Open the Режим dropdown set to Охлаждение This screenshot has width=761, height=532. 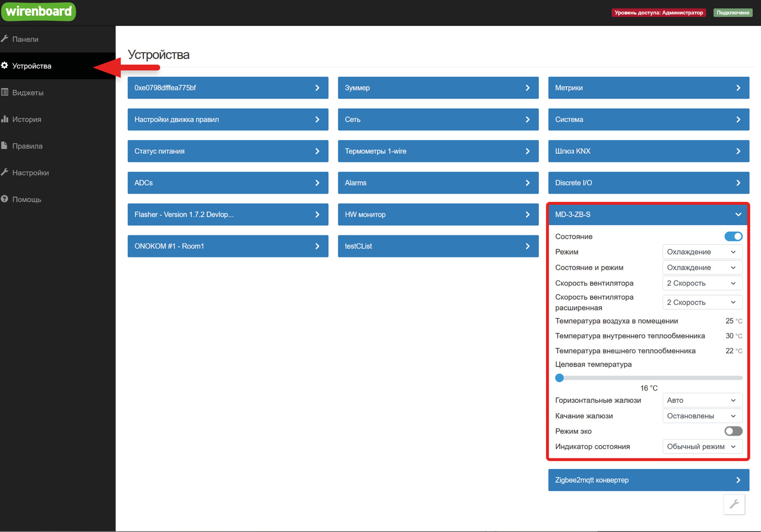(x=702, y=252)
